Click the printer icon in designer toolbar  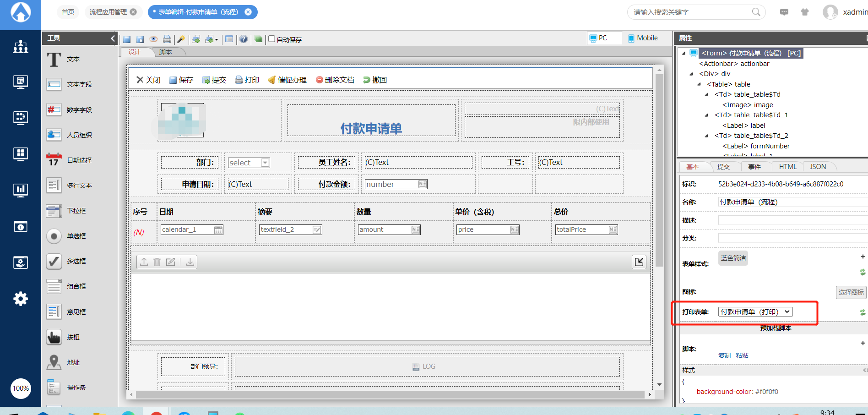coord(167,39)
